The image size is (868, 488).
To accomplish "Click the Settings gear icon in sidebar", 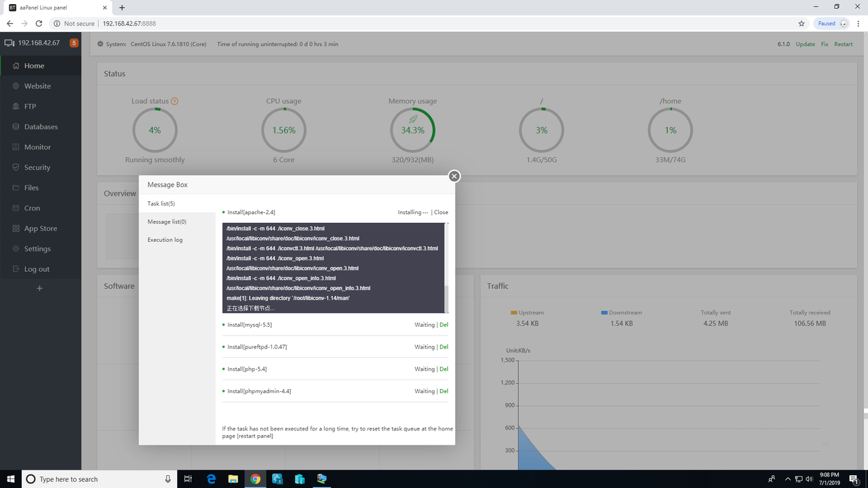I will coord(16,249).
